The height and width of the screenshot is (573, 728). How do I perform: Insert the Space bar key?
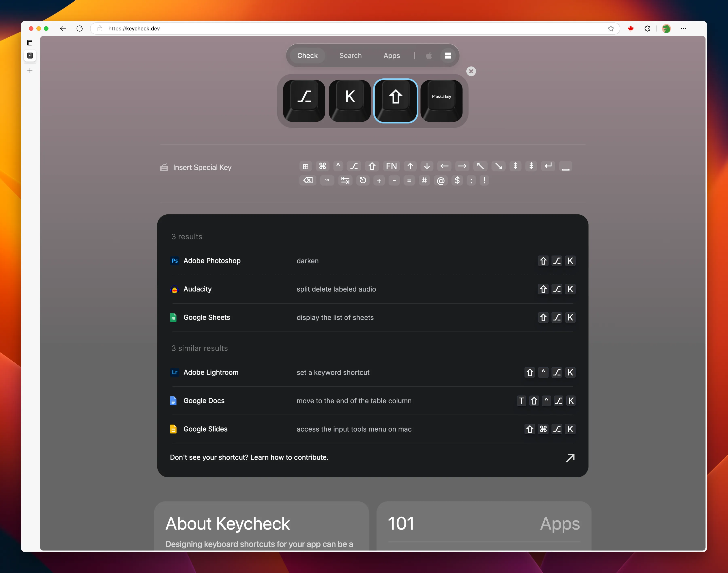(566, 166)
